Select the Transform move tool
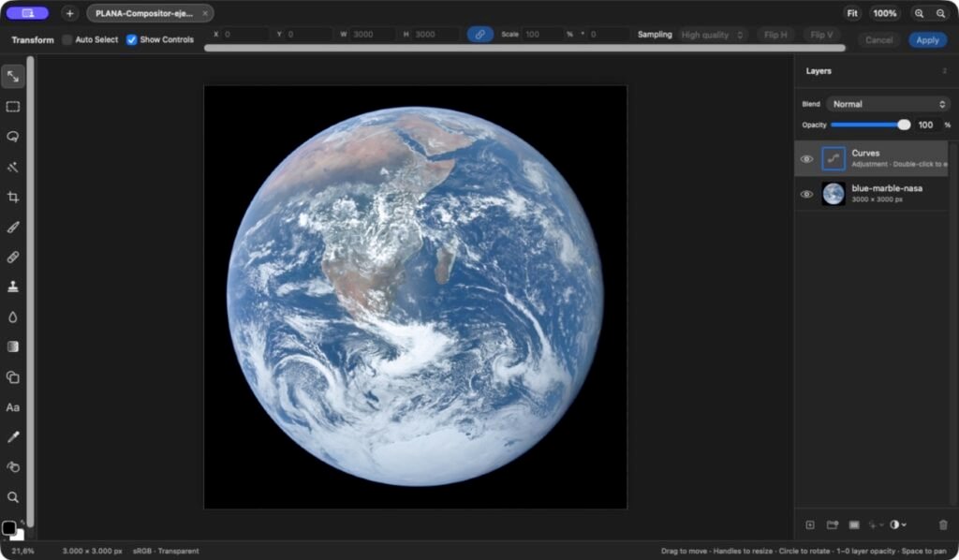Screen dimensions: 959x560 tap(13, 77)
